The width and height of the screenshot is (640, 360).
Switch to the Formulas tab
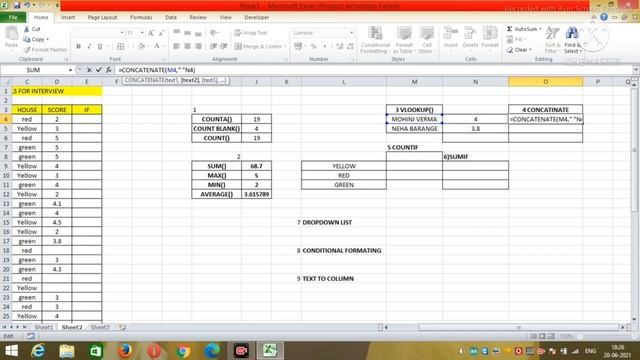[x=141, y=18]
